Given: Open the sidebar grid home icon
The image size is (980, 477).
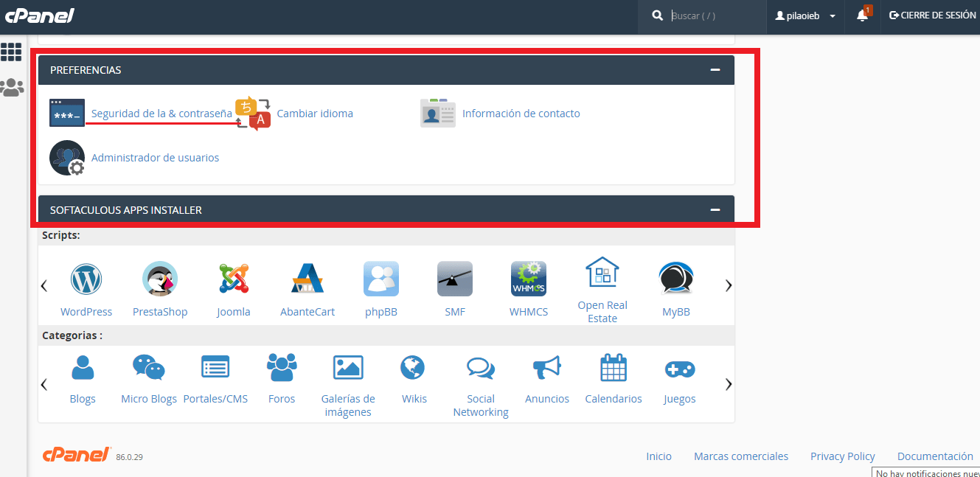Looking at the screenshot, I should click(11, 52).
